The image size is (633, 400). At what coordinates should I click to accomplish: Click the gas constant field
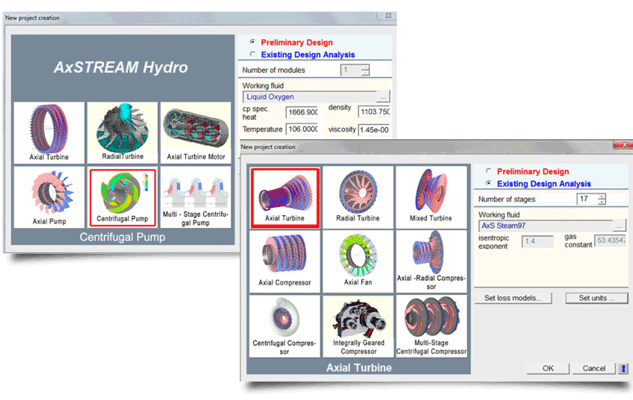pyautogui.click(x=610, y=241)
